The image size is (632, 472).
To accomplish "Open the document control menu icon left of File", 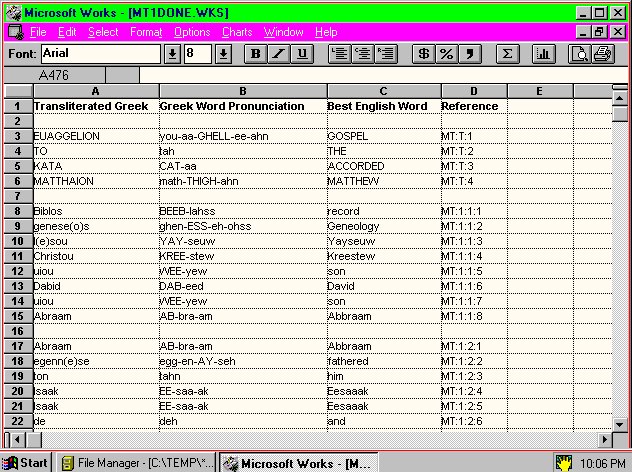I will click(x=16, y=32).
